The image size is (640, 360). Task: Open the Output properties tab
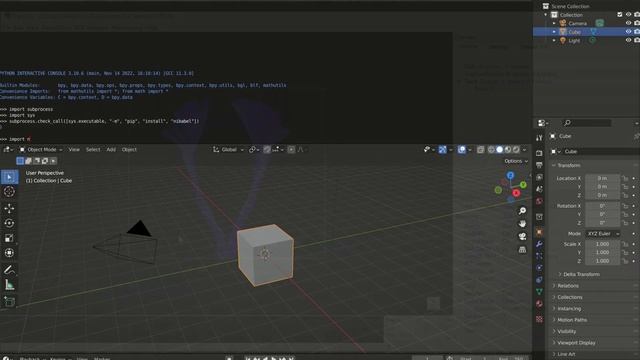pyautogui.click(x=539, y=165)
